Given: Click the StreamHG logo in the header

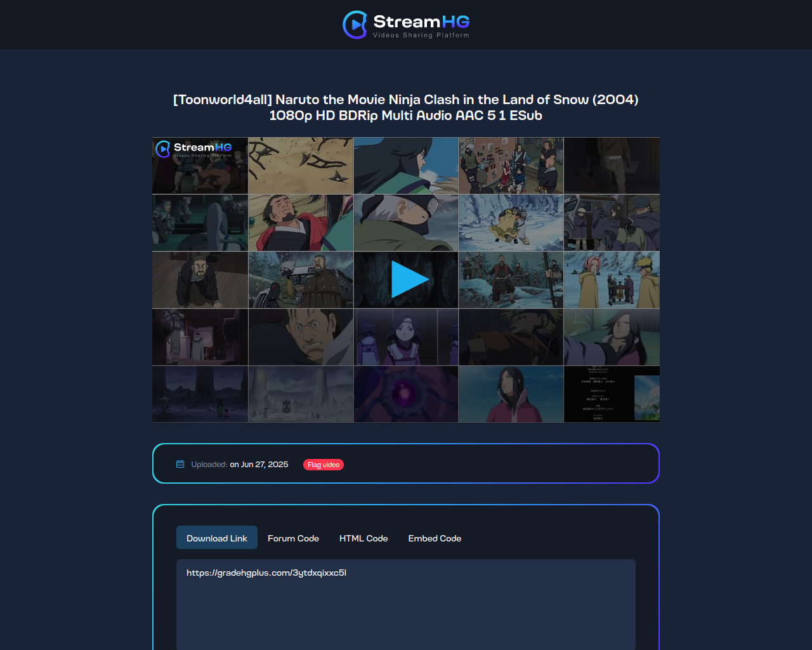Looking at the screenshot, I should point(406,25).
